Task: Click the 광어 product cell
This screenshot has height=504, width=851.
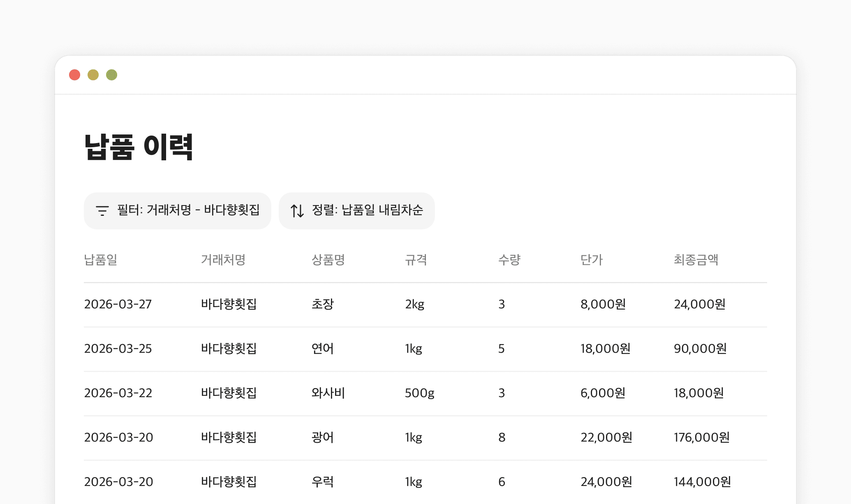Action: pos(322,437)
